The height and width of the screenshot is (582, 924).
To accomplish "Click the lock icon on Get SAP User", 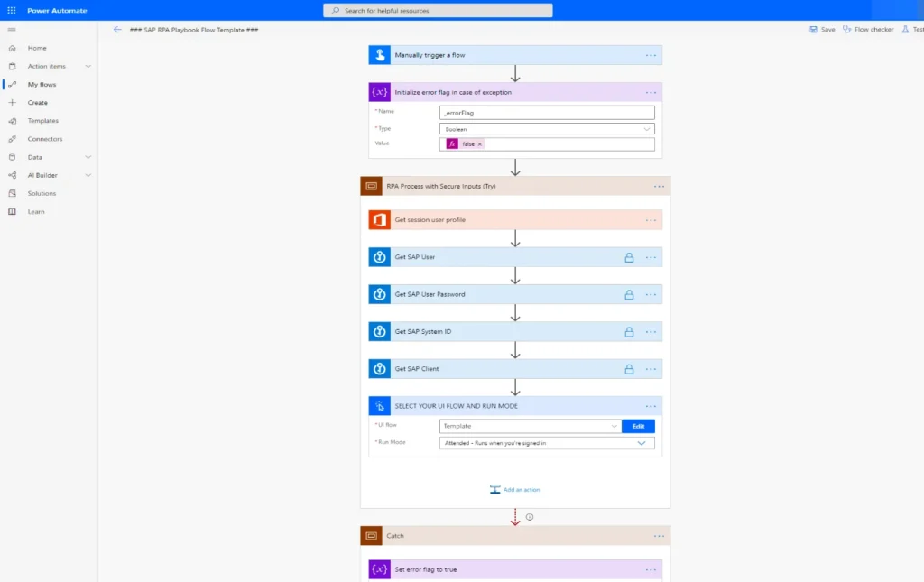I will click(629, 257).
